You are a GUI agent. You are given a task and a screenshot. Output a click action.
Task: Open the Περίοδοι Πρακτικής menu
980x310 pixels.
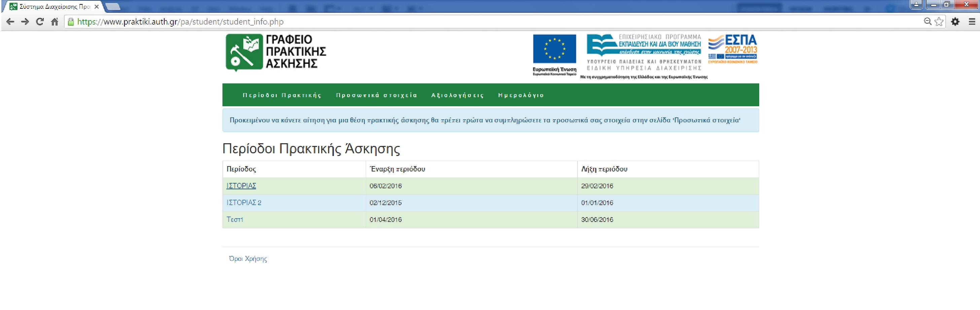pos(282,95)
